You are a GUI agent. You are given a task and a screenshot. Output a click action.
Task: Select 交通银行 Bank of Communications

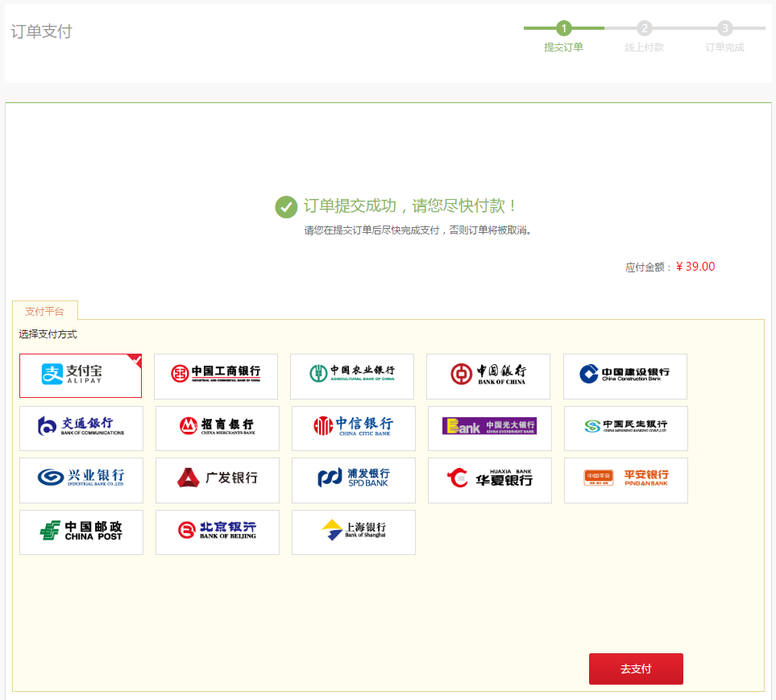tap(81, 429)
